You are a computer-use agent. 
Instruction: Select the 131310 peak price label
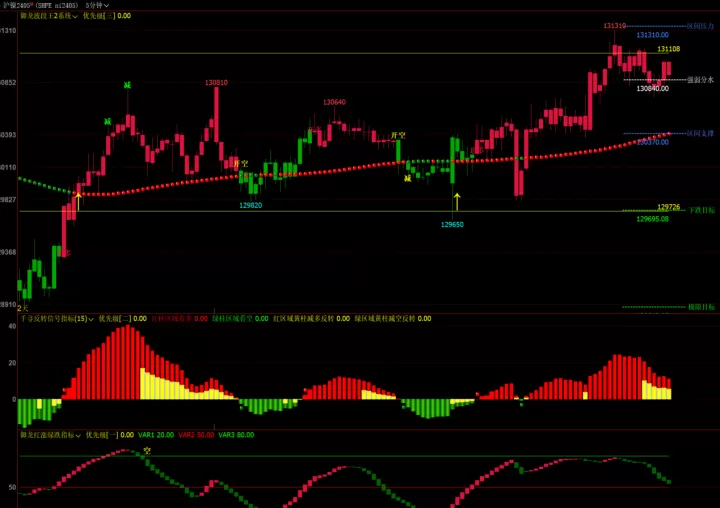click(614, 26)
